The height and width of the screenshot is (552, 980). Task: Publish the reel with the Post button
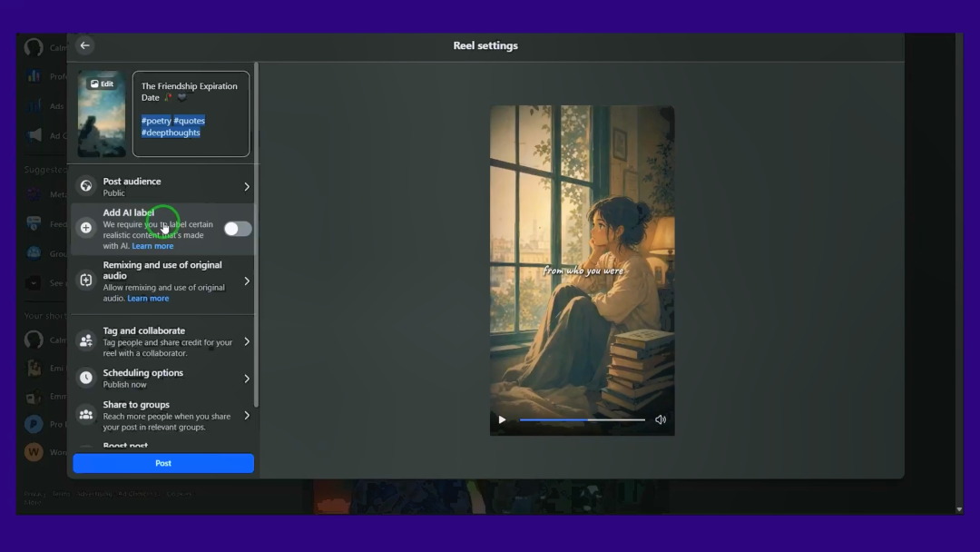(163, 463)
